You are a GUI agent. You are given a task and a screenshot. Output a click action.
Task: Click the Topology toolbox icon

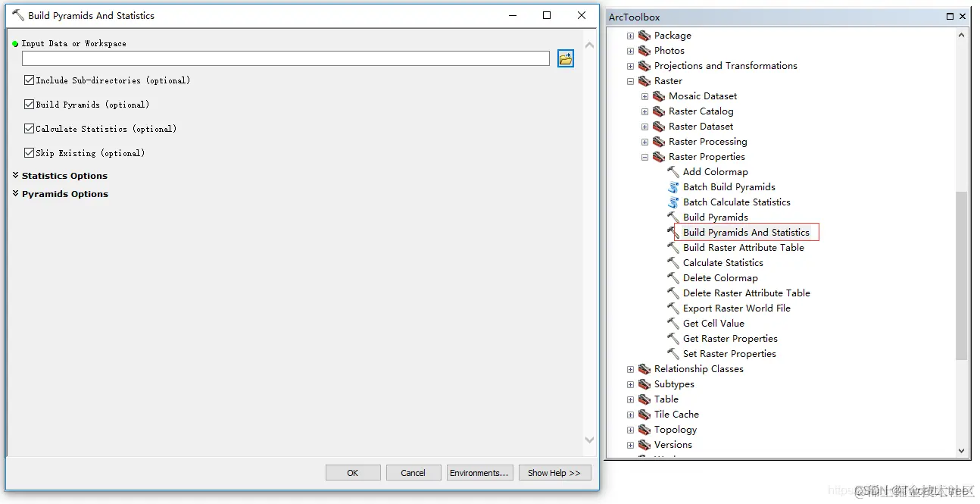[644, 430]
